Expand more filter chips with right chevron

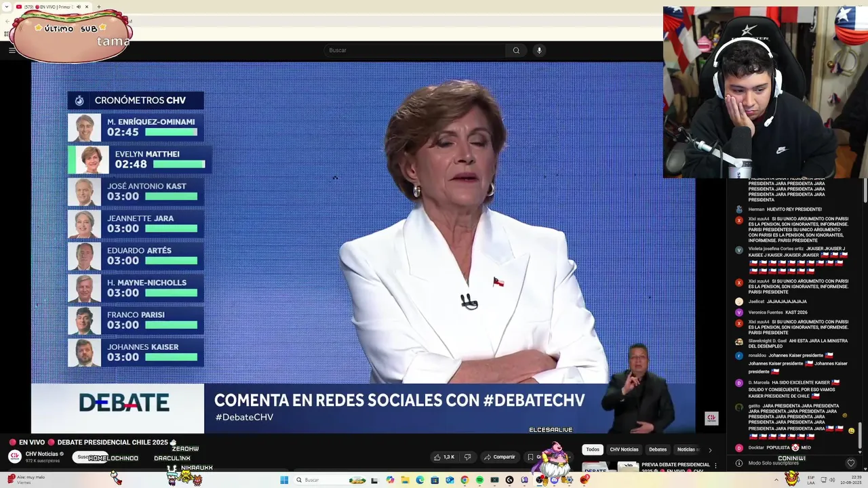[x=710, y=449]
